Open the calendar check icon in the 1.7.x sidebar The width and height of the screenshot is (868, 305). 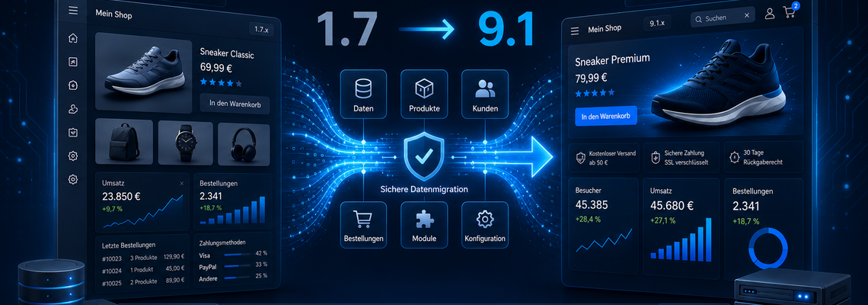coord(72,133)
